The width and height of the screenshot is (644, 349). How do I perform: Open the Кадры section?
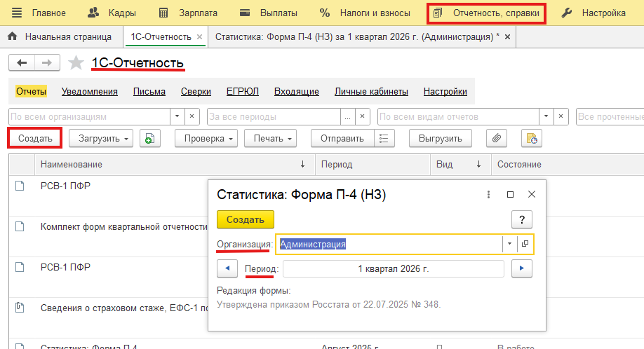click(112, 13)
